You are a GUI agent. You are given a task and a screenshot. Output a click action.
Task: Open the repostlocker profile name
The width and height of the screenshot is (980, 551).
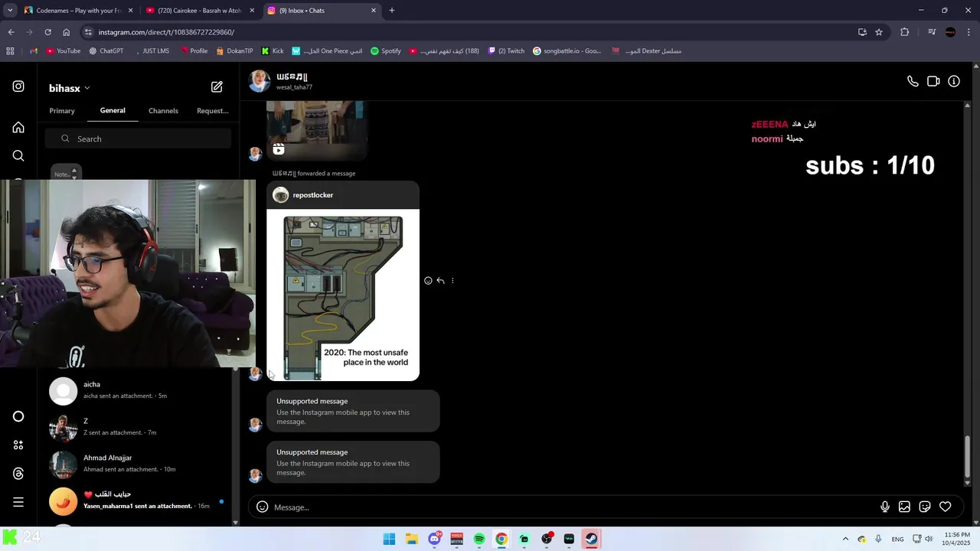point(312,195)
